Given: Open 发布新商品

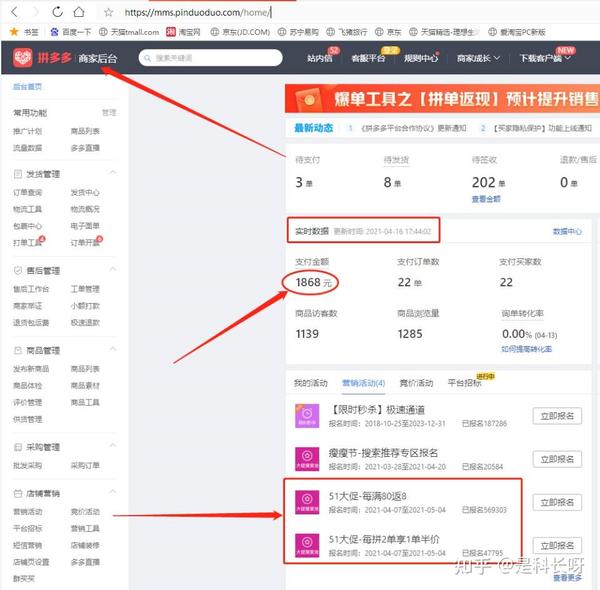Looking at the screenshot, I should tap(31, 368).
